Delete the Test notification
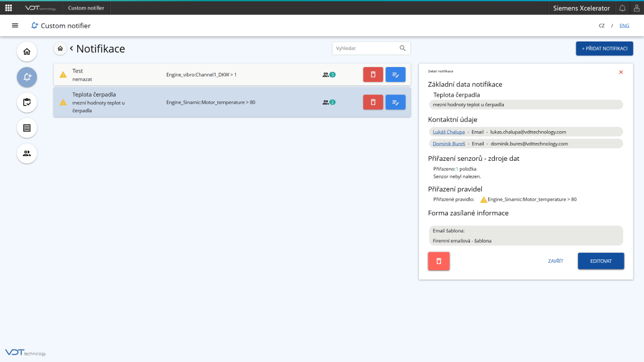This screenshot has height=362, width=644. pos(373,74)
